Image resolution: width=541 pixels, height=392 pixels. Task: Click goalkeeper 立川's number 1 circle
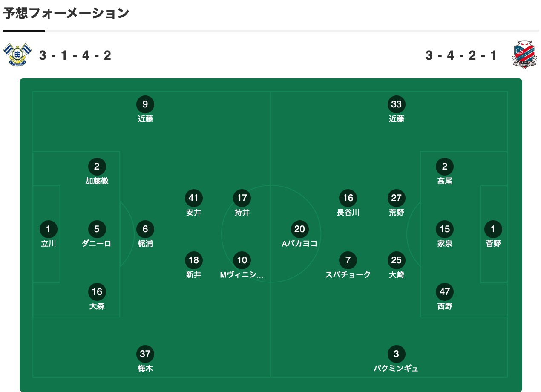pyautogui.click(x=48, y=229)
